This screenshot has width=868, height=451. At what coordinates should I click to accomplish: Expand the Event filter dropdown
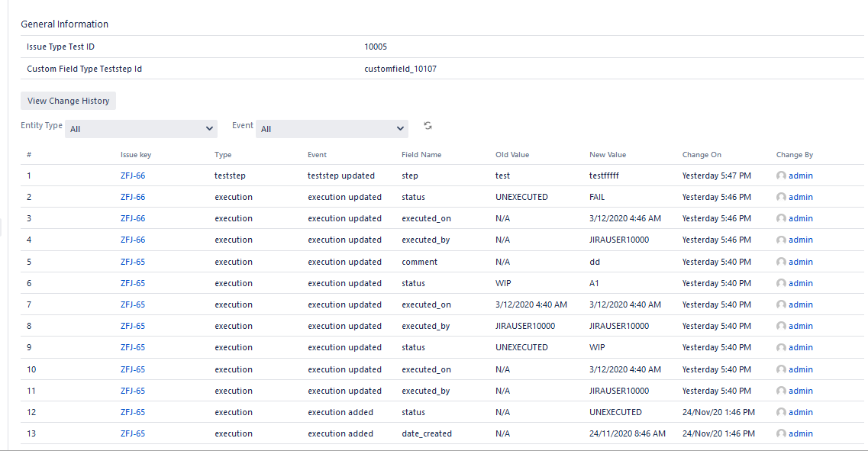[x=332, y=129]
